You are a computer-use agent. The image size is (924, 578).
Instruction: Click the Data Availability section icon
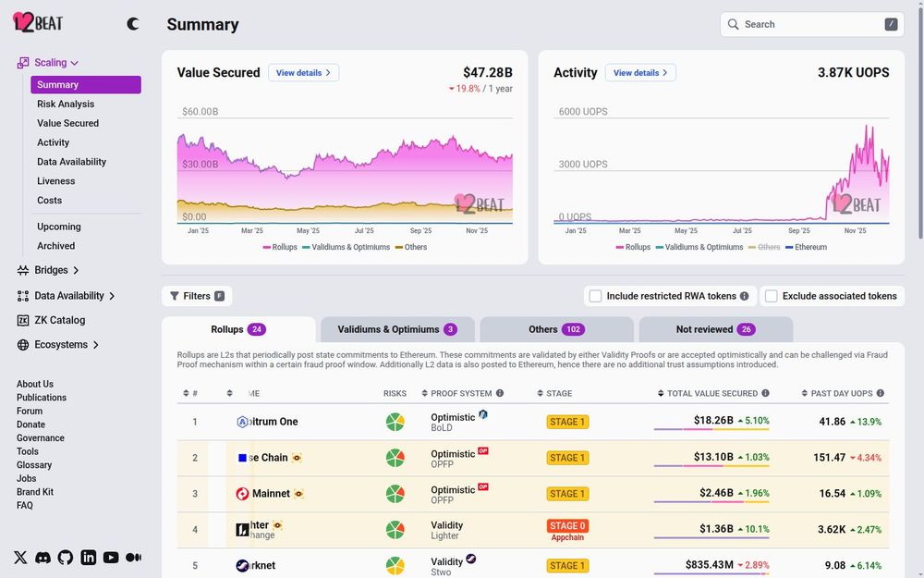pyautogui.click(x=23, y=296)
